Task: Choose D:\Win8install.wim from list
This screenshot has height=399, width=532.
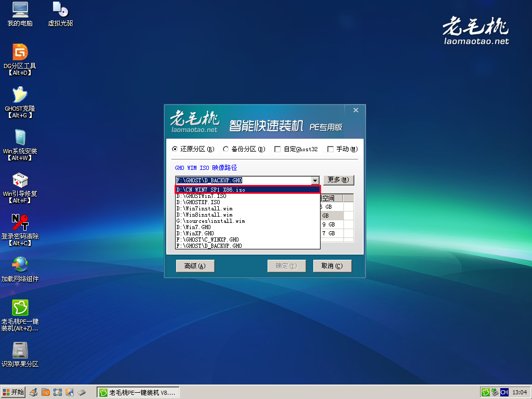Action: (x=248, y=215)
